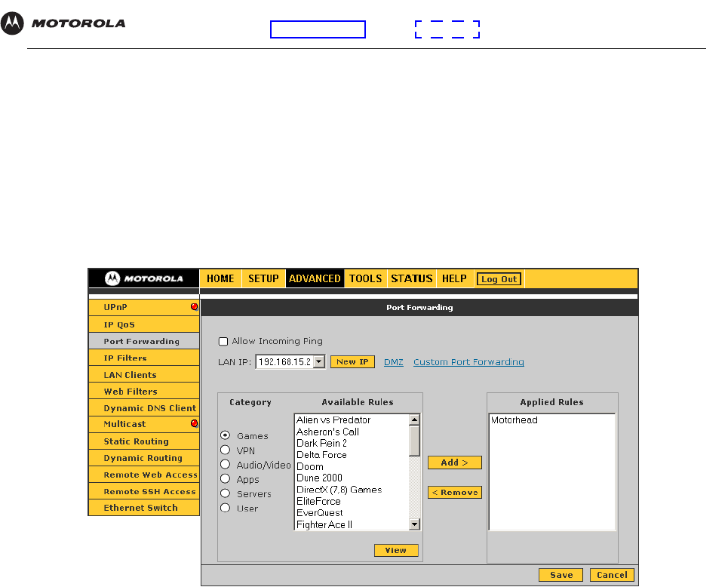This screenshot has height=587, width=728.
Task: Choose the Audio/Video category option
Action: [x=225, y=465]
